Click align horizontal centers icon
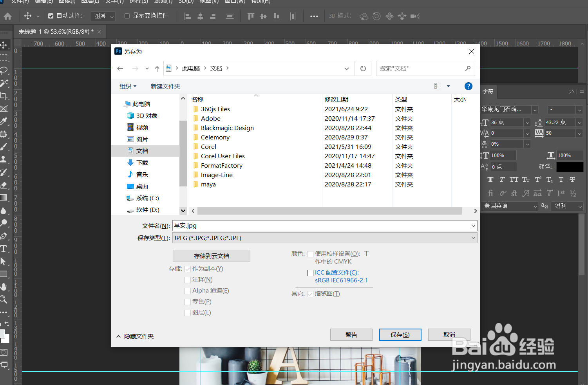This screenshot has width=588, height=385. pyautogui.click(x=200, y=16)
